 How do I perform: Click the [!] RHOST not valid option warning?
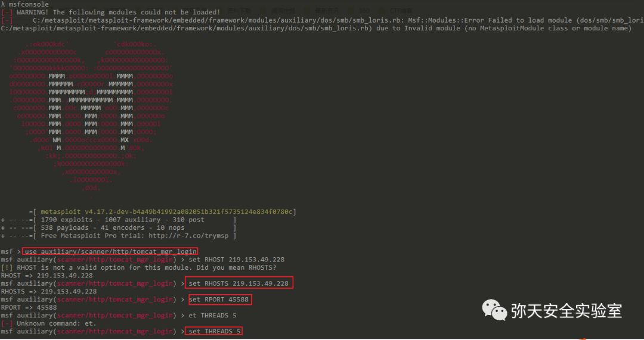[138, 267]
